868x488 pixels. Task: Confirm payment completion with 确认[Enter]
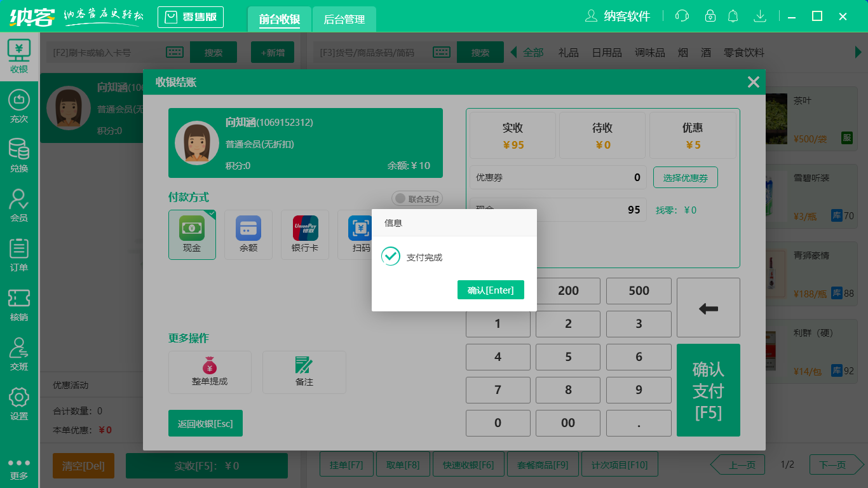click(x=491, y=290)
